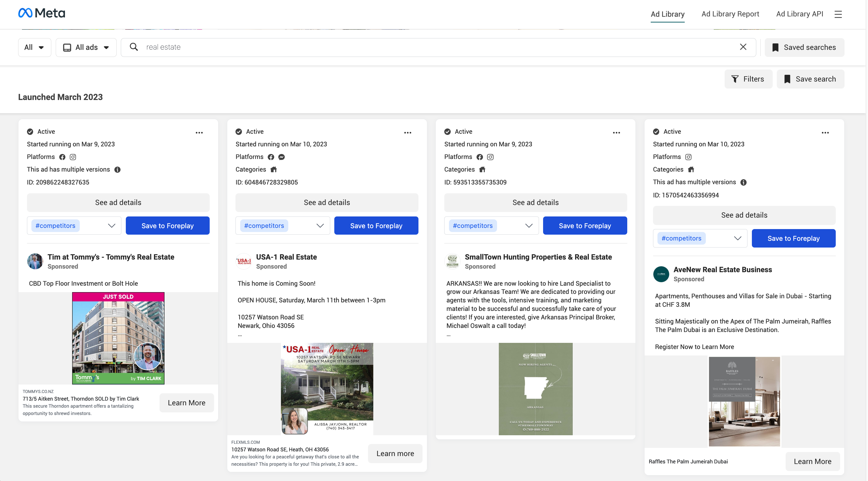The height and width of the screenshot is (481, 868).
Task: Click the real estate search input field
Action: pyautogui.click(x=438, y=47)
